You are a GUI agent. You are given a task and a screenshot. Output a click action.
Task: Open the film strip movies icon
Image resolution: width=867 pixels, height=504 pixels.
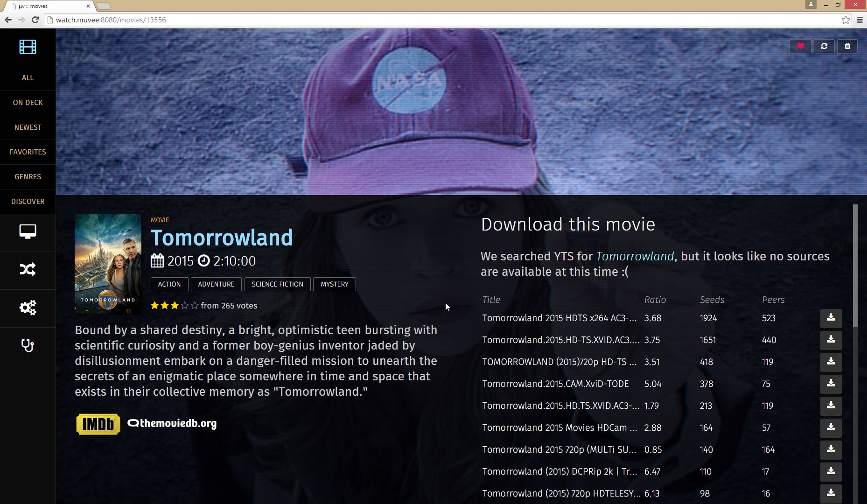[x=28, y=47]
